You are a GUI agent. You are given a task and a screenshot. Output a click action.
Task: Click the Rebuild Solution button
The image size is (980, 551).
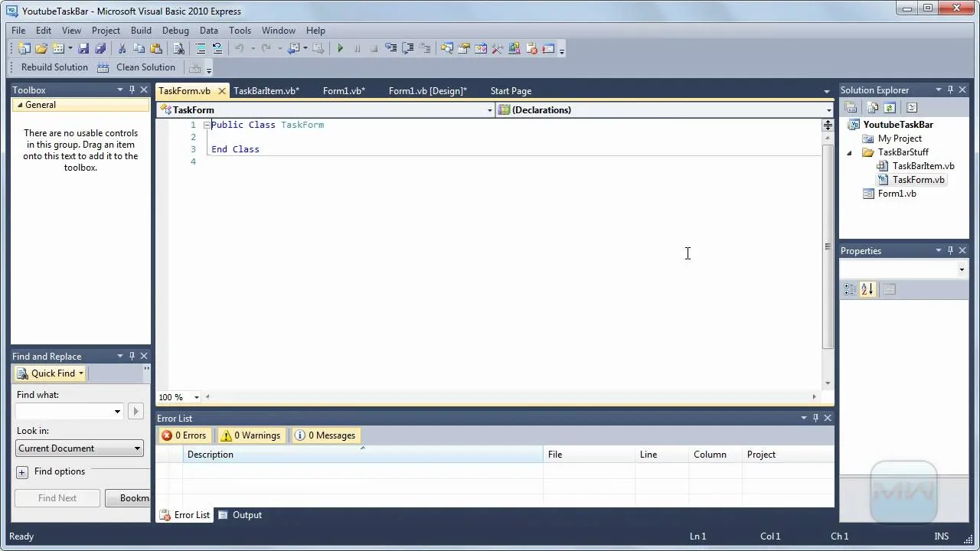click(54, 67)
